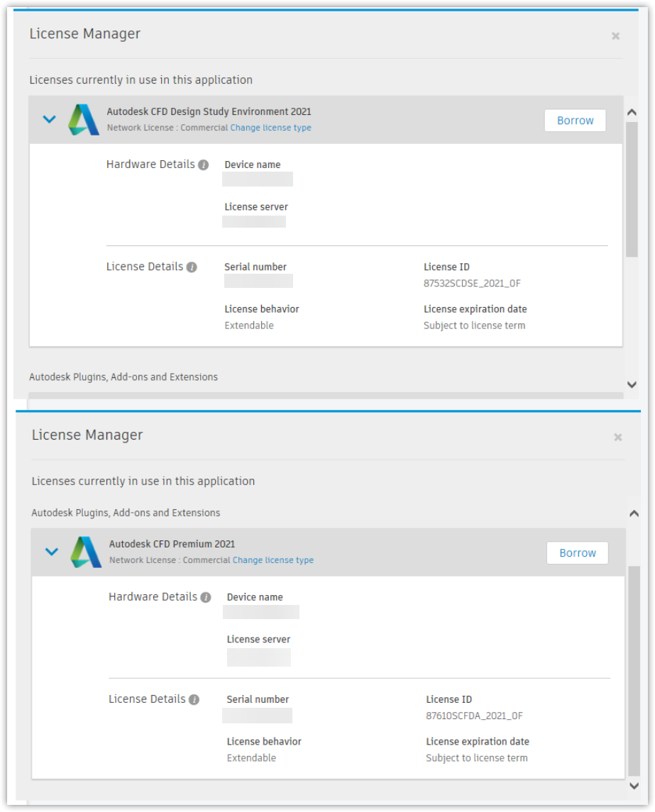Image resolution: width=655 pixels, height=812 pixels.
Task: Close the lower License Manager dialog
Action: point(617,437)
